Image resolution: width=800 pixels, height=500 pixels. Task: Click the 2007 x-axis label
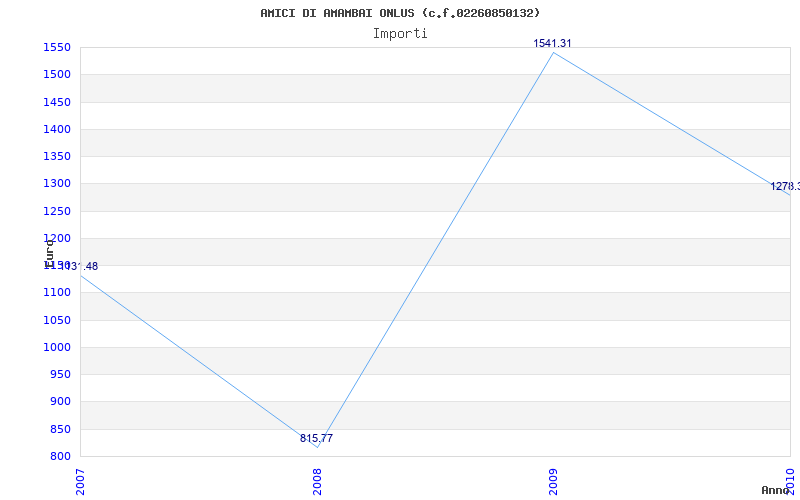[81, 482]
